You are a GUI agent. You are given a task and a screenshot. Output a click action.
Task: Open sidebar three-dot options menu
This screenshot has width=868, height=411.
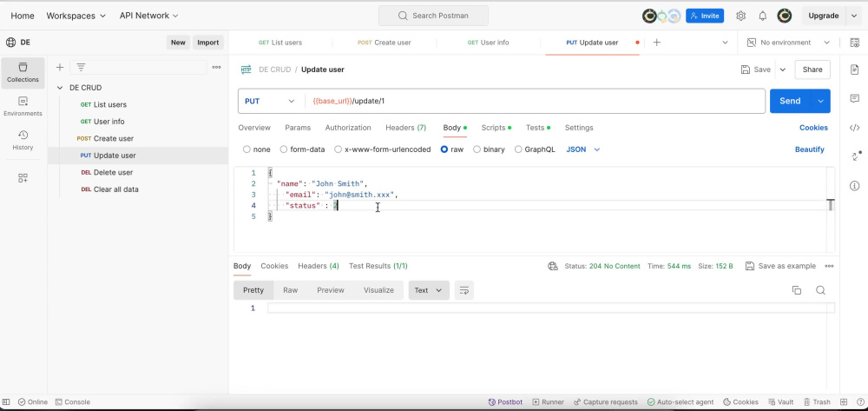pos(216,68)
